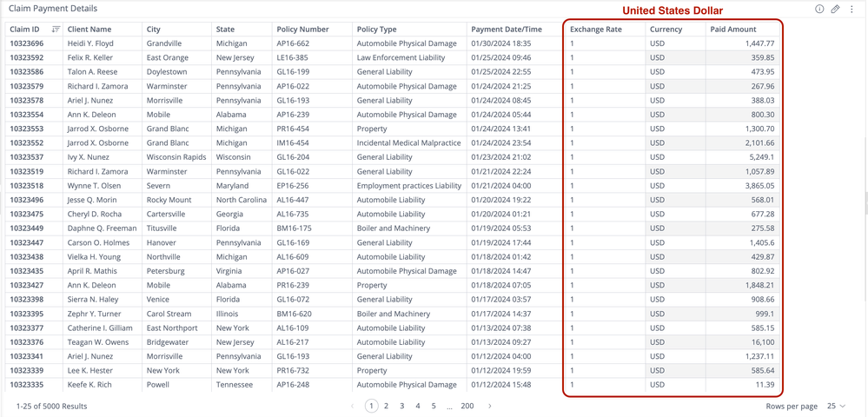Image resolution: width=868 pixels, height=417 pixels.
Task: Click the Policy Type column header
Action: click(x=377, y=30)
